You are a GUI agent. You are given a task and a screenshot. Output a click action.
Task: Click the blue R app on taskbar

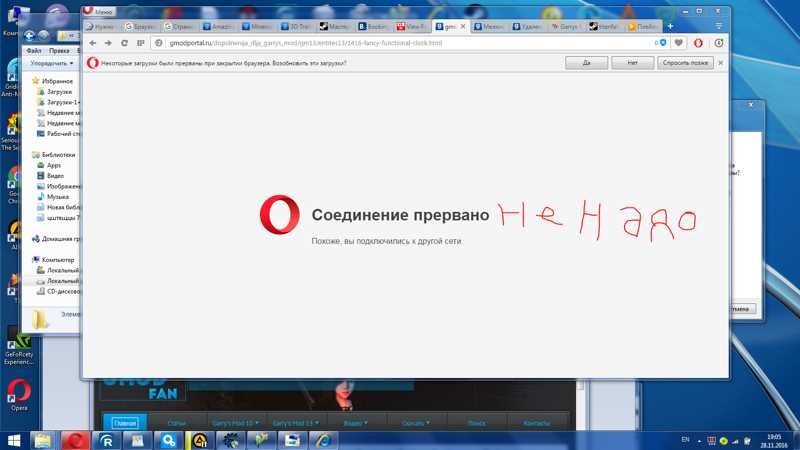coord(107,440)
